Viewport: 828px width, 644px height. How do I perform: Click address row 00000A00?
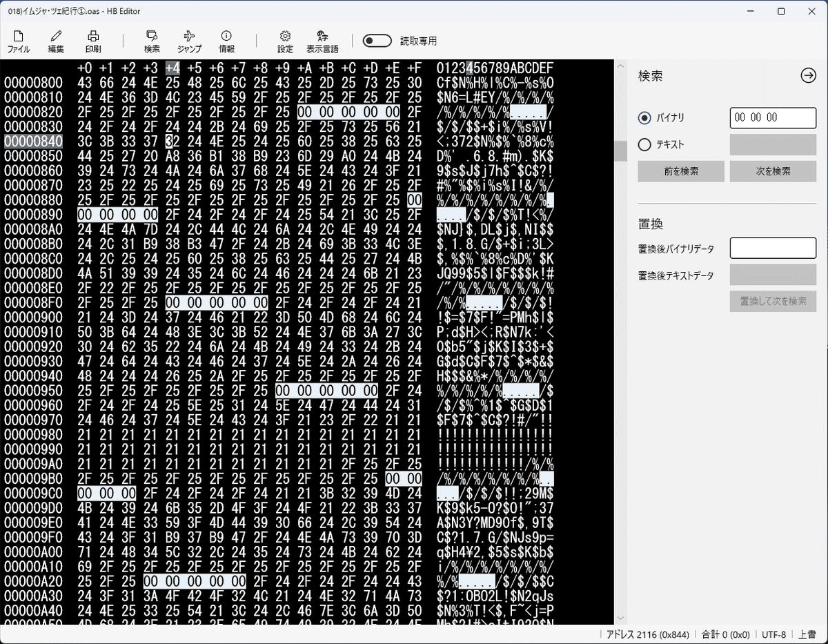coord(33,552)
